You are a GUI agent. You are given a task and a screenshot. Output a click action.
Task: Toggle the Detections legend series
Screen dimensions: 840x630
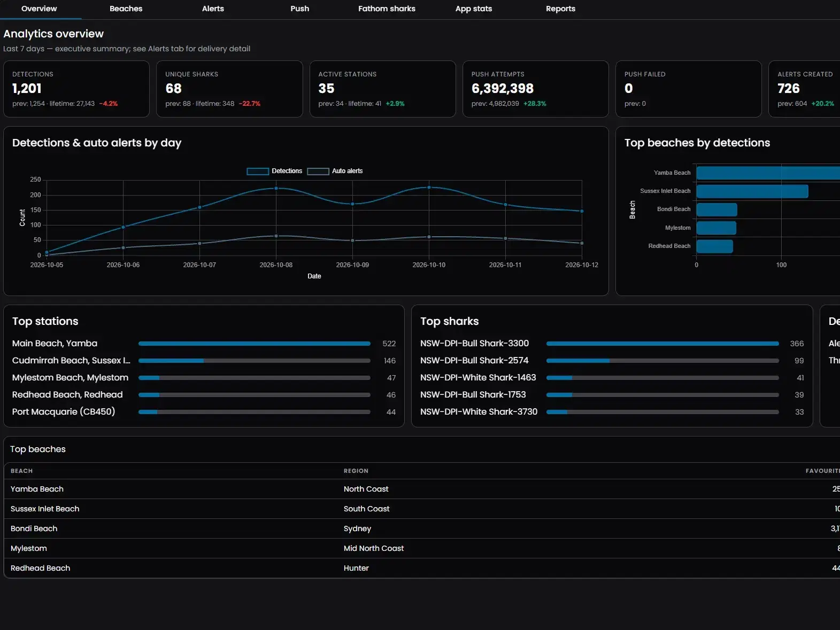274,171
